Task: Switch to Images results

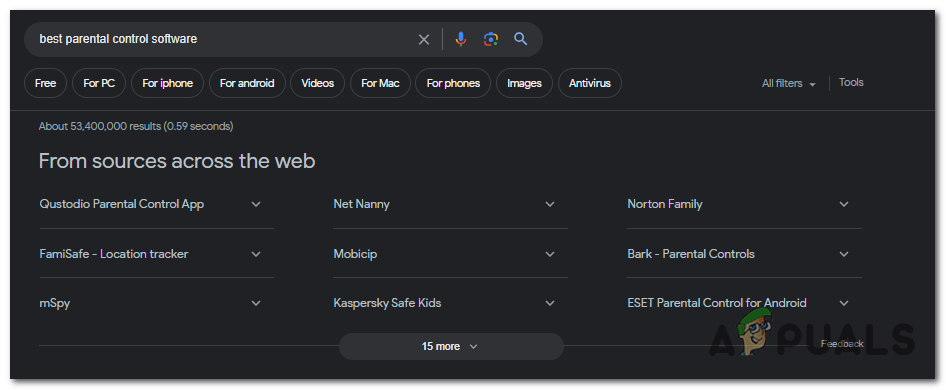Action: pos(524,83)
